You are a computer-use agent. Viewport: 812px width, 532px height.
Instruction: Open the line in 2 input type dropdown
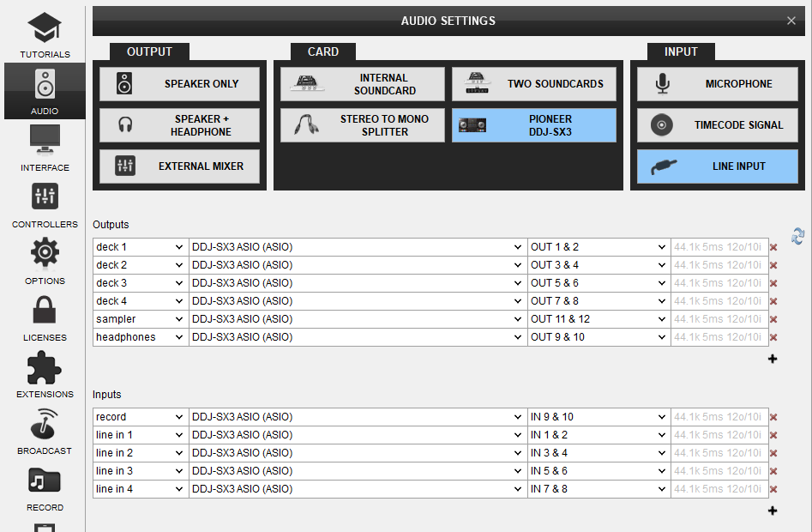141,453
